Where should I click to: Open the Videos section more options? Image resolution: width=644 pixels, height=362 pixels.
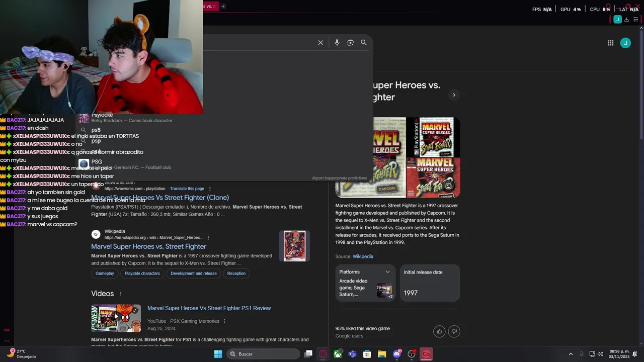coord(121,294)
